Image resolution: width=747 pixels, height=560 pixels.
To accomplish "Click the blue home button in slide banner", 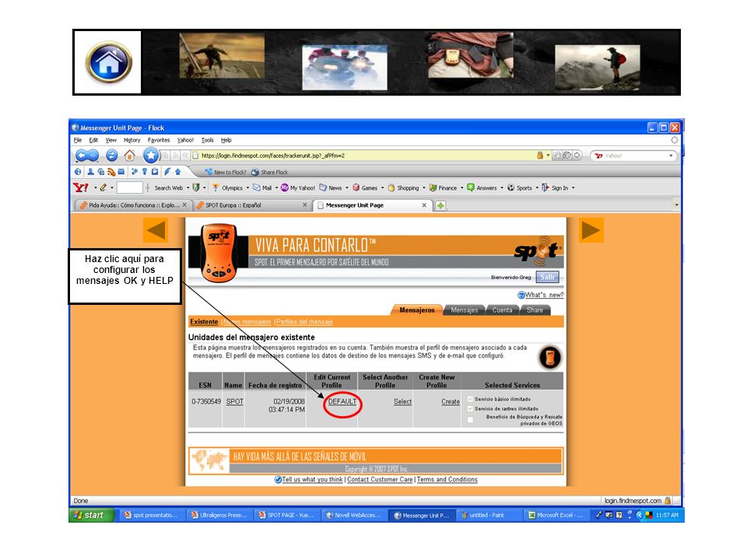I will (x=109, y=62).
